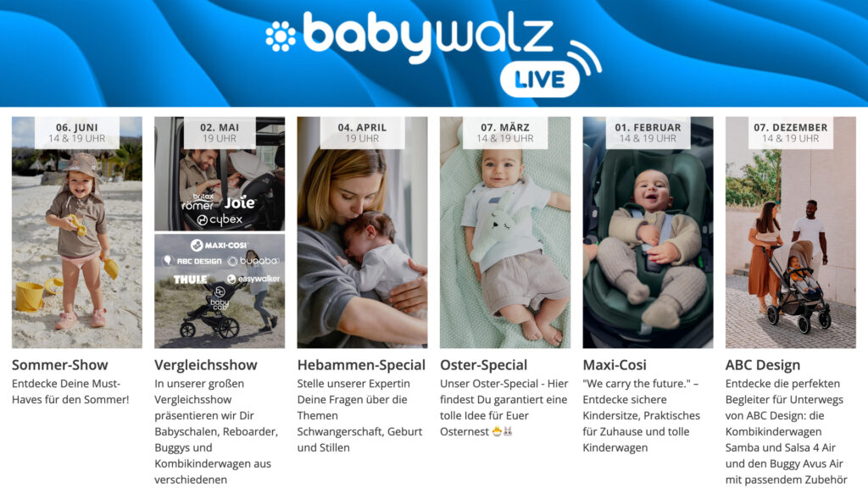Click the LIVE badge with broadcast waves

click(x=551, y=69)
